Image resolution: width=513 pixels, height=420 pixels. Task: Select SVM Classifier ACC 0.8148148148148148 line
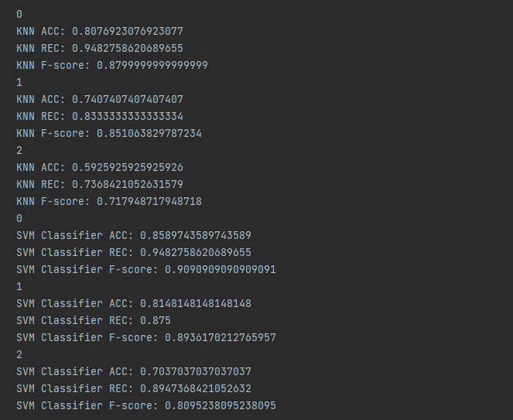coord(134,304)
